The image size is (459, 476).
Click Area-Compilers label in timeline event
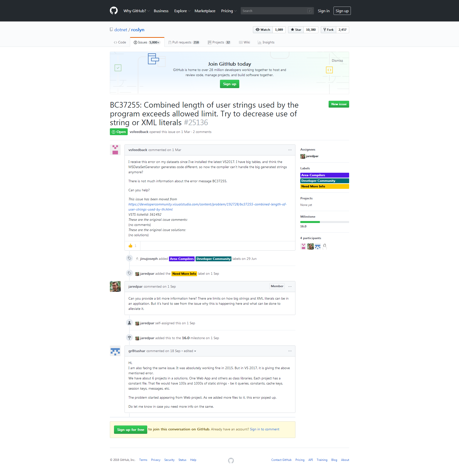(182, 259)
